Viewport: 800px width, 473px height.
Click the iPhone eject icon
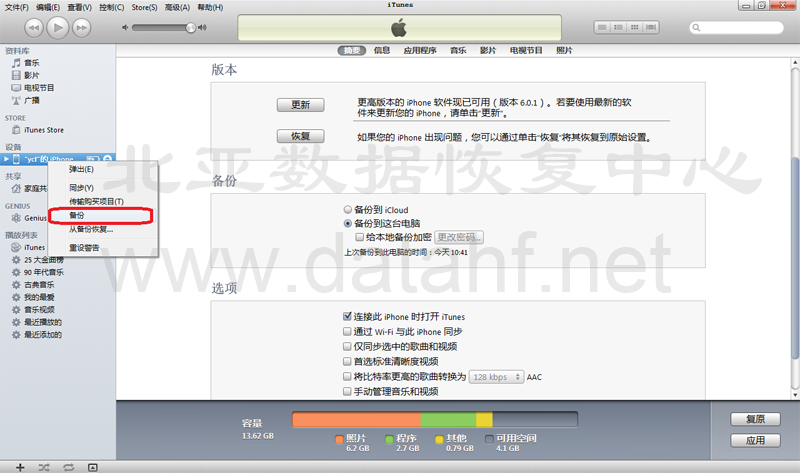[107, 159]
